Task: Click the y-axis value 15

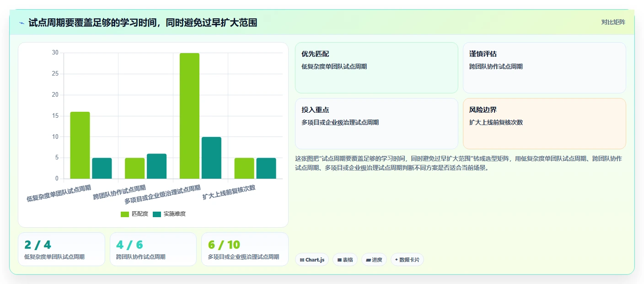Action: click(55, 116)
